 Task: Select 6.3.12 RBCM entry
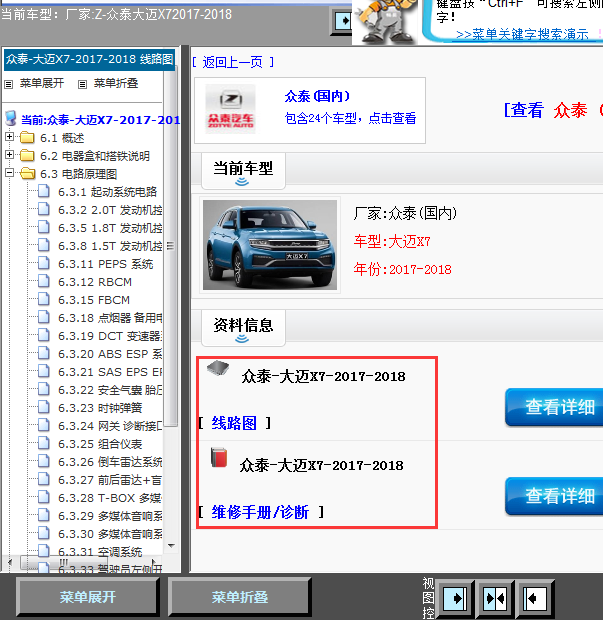coord(95,282)
